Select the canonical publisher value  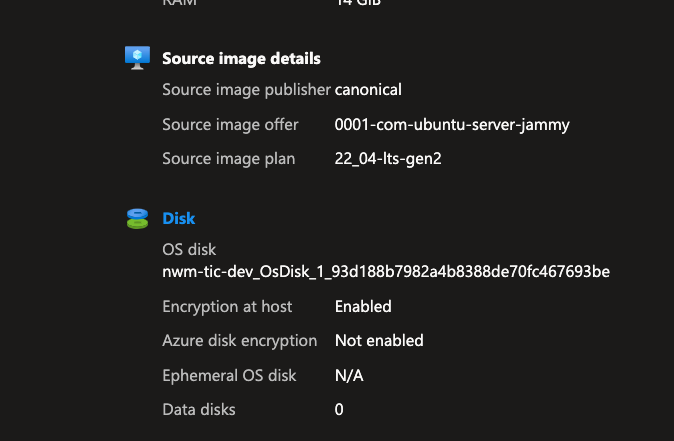pyautogui.click(x=368, y=89)
